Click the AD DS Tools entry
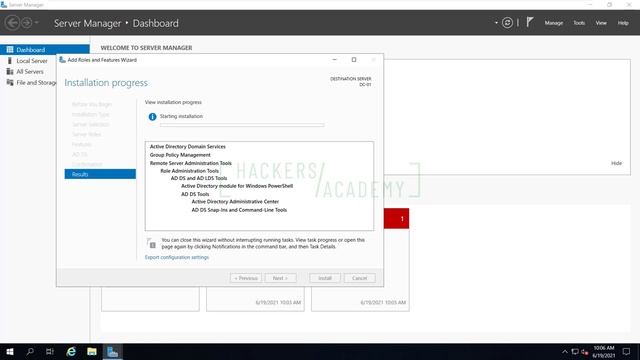Viewport: 640px width, 360px height. pyautogui.click(x=195, y=194)
